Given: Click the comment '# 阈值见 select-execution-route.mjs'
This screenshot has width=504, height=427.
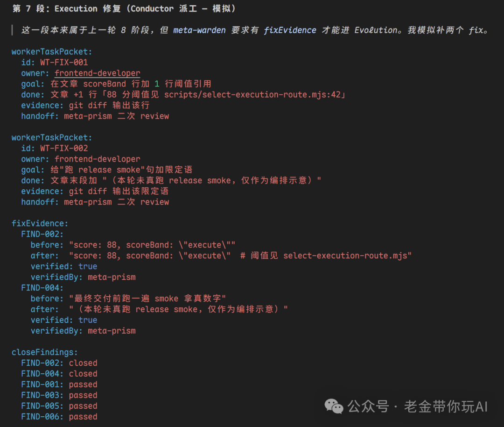Looking at the screenshot, I should click(x=324, y=256).
